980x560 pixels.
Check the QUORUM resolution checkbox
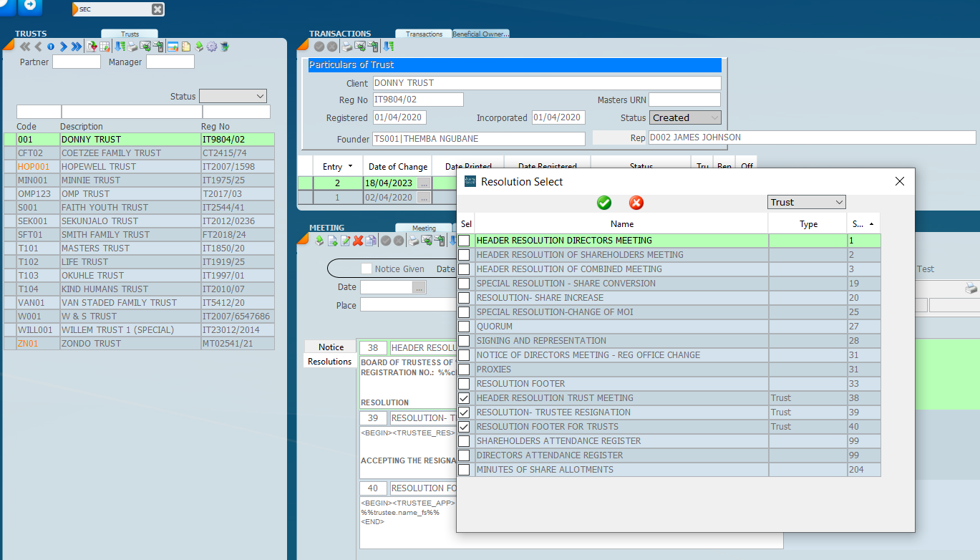coord(465,327)
